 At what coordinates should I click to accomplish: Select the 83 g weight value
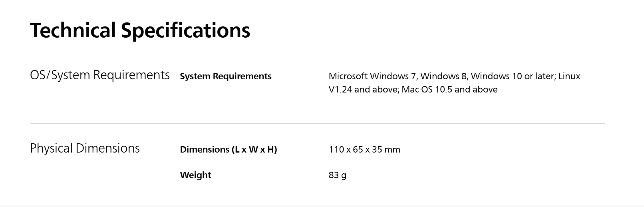(338, 175)
